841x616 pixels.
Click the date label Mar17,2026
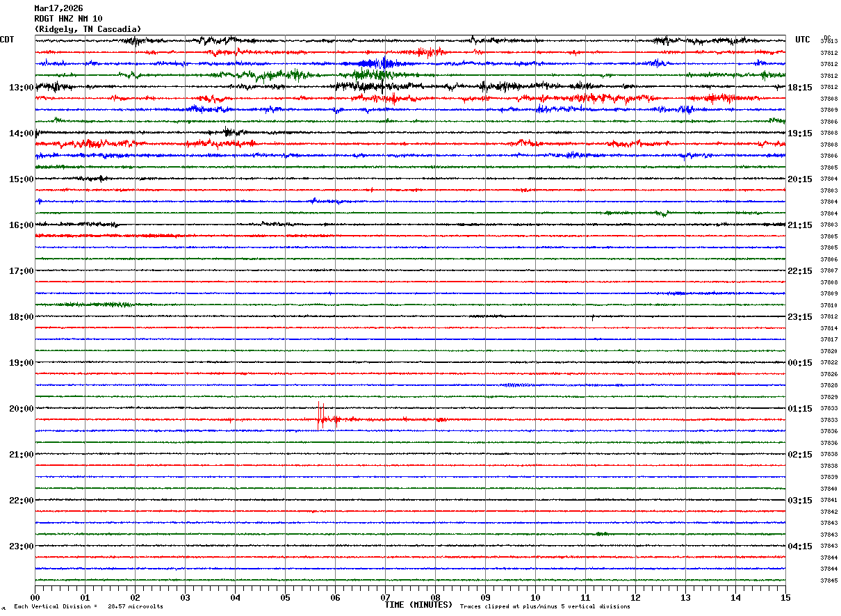tap(58, 8)
